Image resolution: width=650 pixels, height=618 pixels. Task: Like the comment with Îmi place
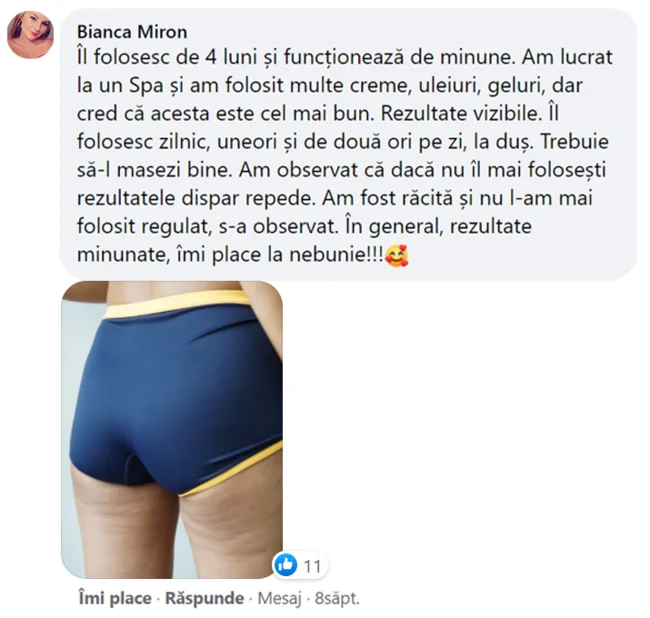[x=115, y=598]
